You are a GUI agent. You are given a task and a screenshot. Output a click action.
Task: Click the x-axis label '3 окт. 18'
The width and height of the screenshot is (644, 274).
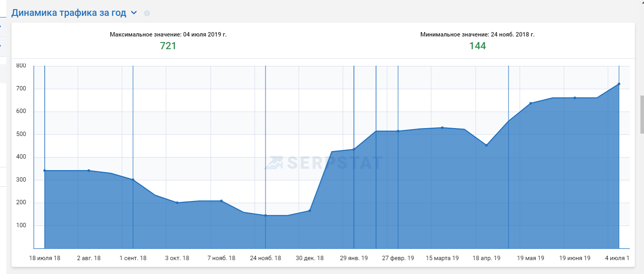coord(177,258)
